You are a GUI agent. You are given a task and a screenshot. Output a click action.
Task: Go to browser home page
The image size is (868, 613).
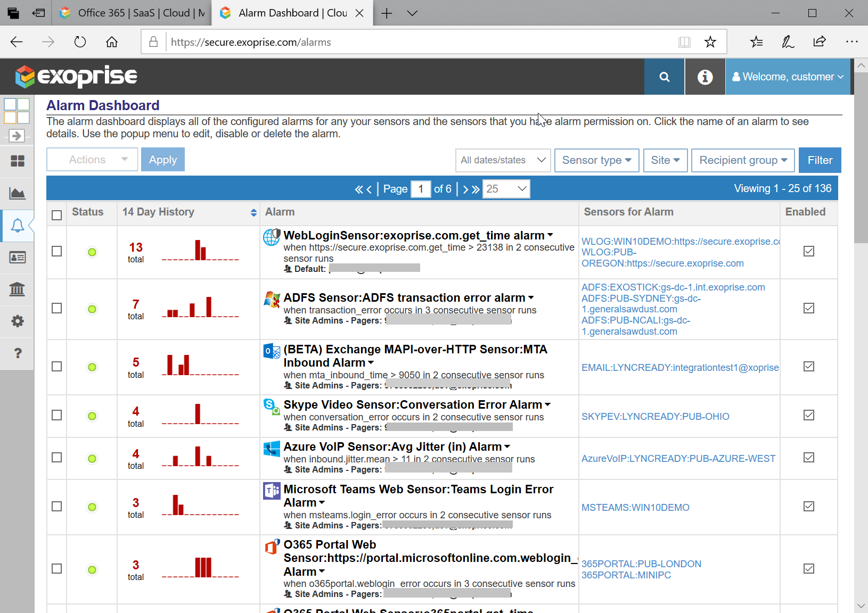coord(112,42)
